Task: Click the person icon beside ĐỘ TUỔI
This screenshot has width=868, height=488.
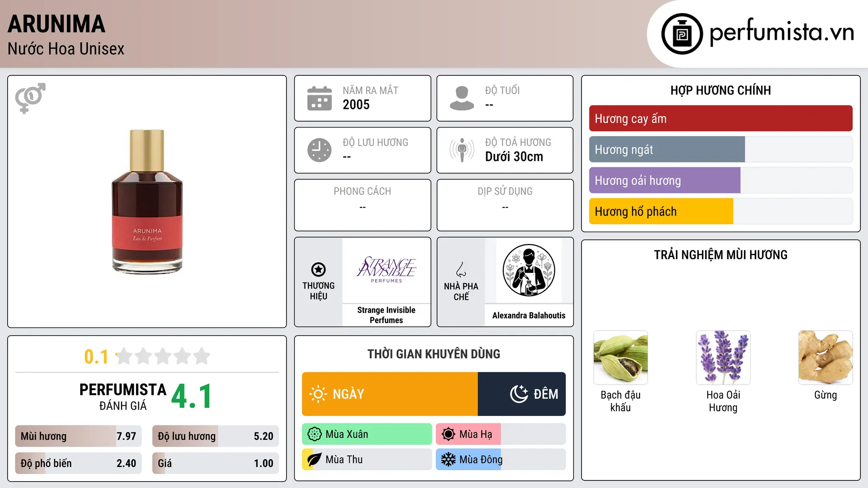Action: (462, 98)
